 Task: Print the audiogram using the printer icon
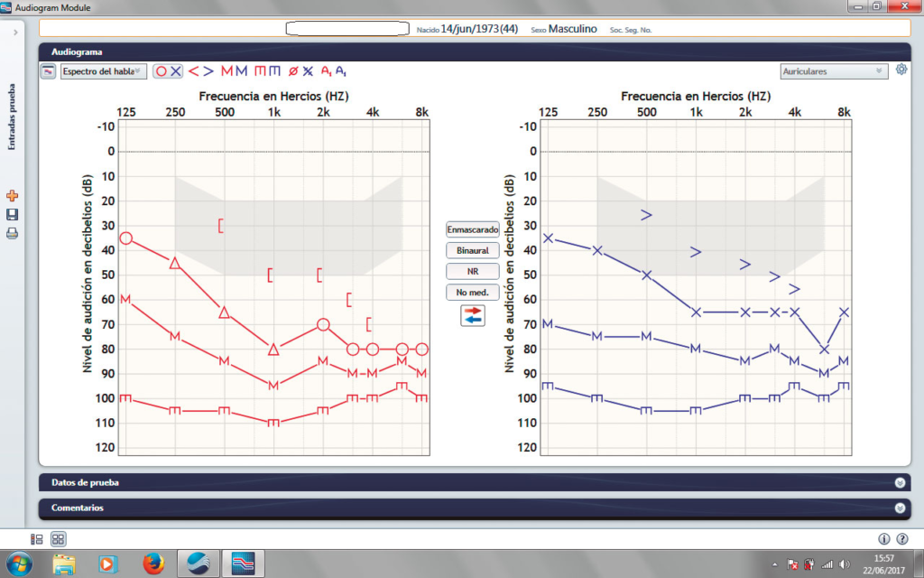pyautogui.click(x=13, y=234)
